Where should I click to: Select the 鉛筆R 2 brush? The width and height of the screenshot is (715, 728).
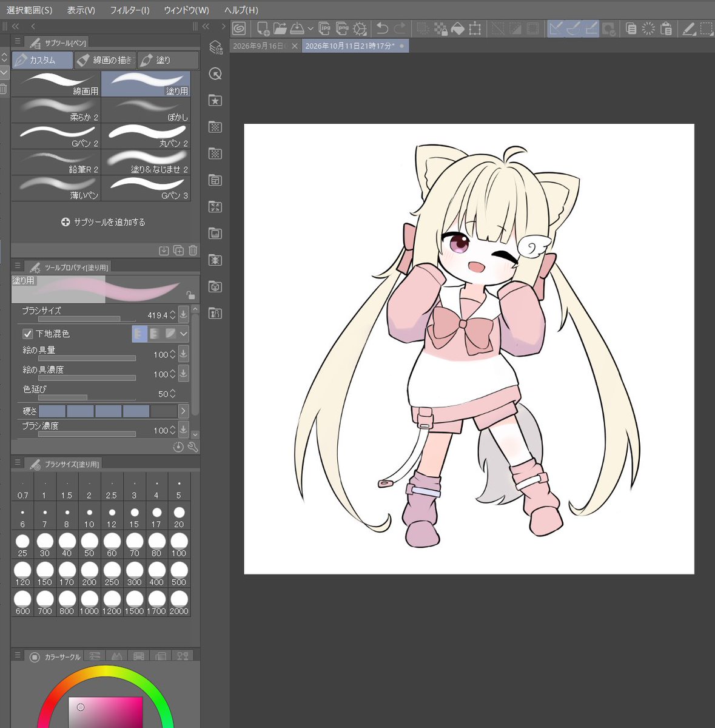pyautogui.click(x=56, y=163)
